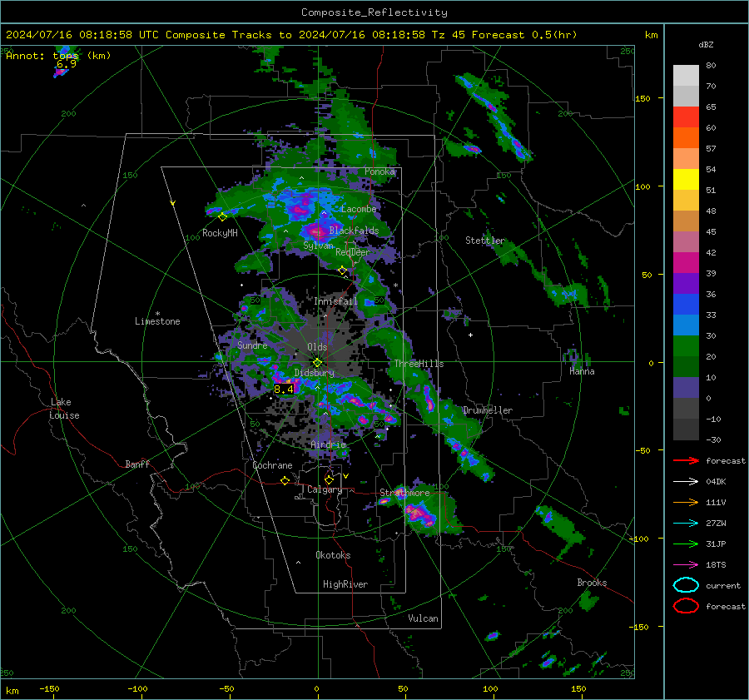Click the 'Annot: tops (km)' annotation label
749x700 pixels.
click(x=58, y=56)
